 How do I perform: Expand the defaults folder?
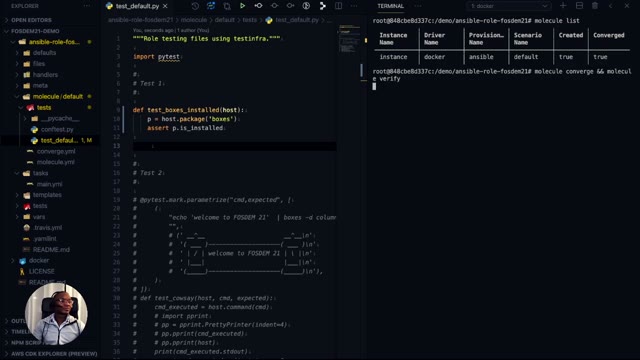tap(44, 53)
